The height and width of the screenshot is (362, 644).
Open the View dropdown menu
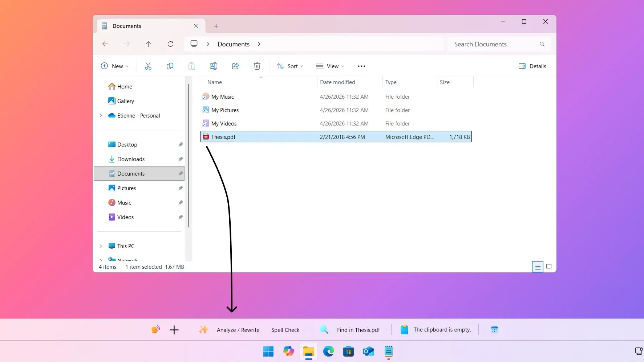330,66
